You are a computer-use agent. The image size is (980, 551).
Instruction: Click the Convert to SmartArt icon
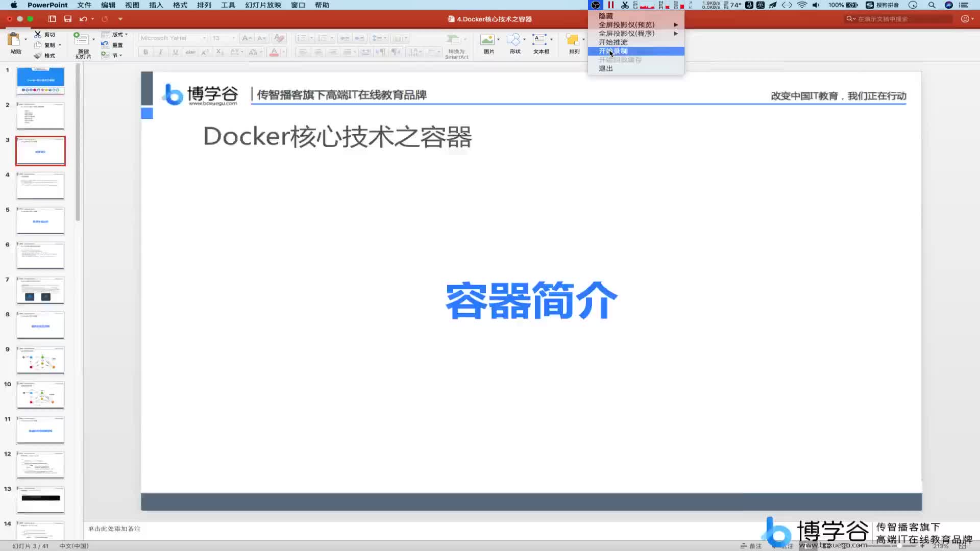tap(453, 39)
